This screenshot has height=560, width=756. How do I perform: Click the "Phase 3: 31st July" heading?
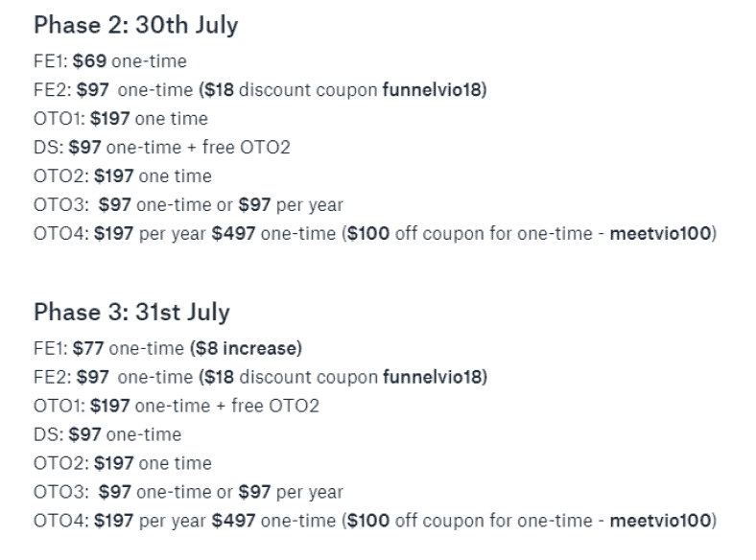point(131,314)
